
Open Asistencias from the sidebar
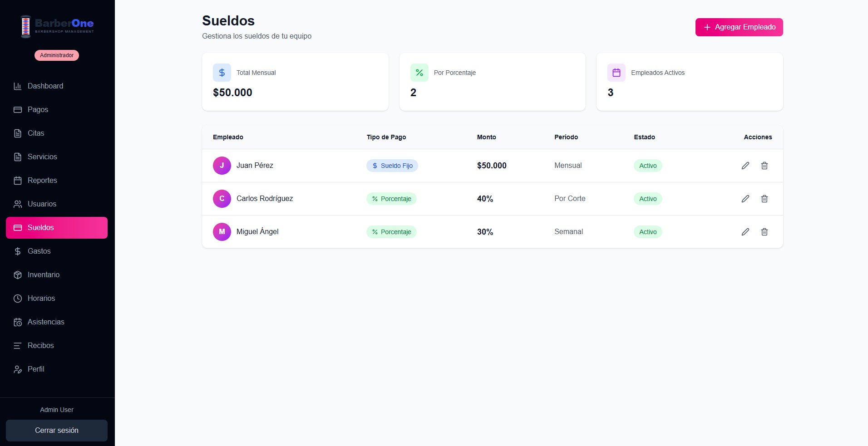(x=46, y=322)
